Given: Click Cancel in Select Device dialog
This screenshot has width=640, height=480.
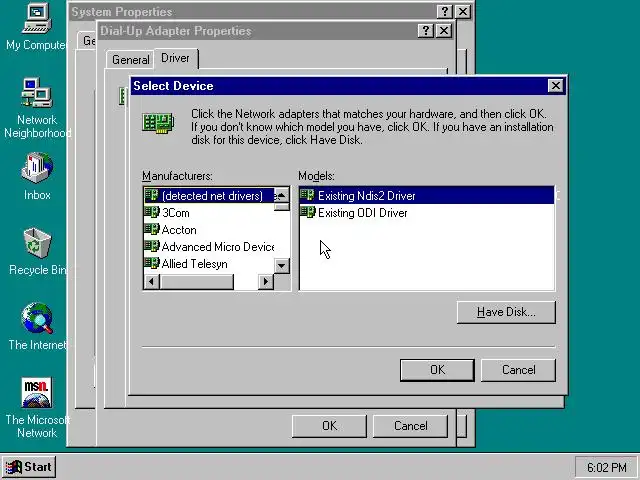Looking at the screenshot, I should tap(518, 370).
